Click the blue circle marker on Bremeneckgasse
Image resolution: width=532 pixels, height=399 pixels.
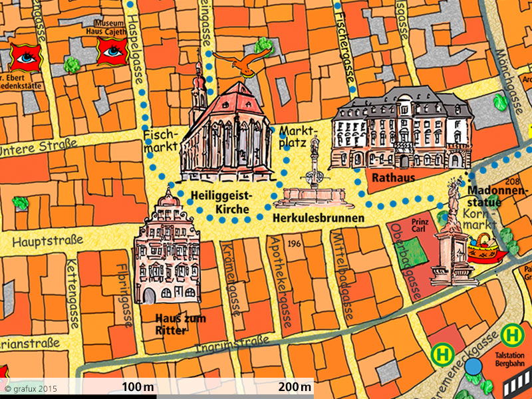point(473,366)
